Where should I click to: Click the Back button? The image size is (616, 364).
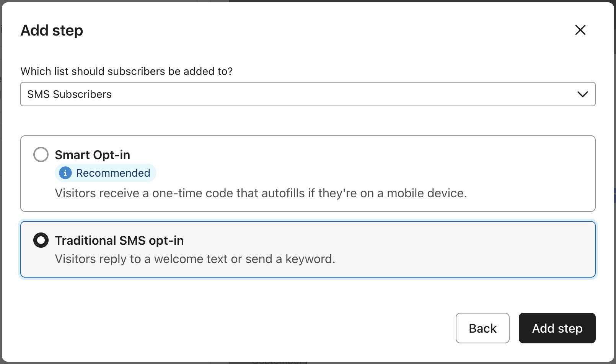click(x=482, y=328)
